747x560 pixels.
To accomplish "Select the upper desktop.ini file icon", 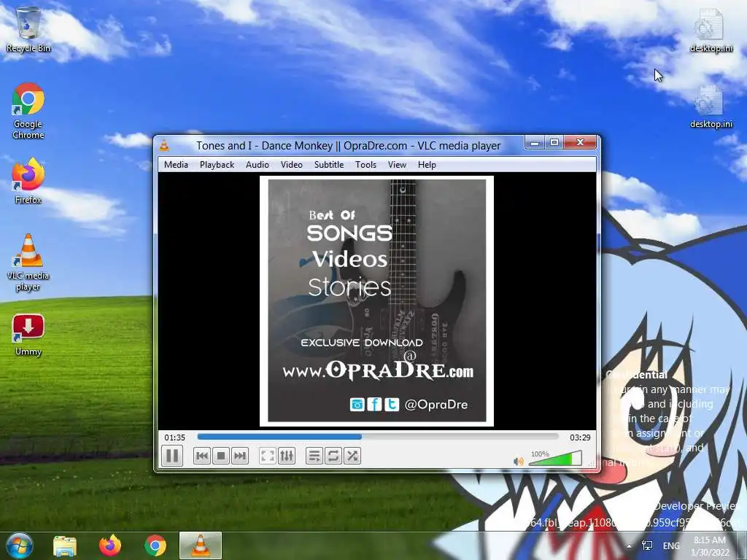I will 711,31.
